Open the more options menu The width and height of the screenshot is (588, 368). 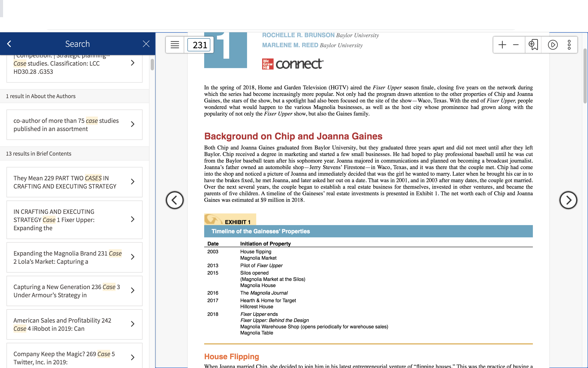pyautogui.click(x=569, y=45)
